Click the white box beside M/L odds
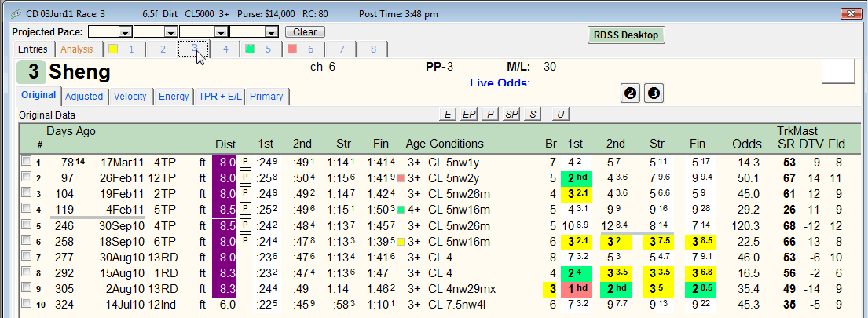Viewport: 868px width, 318px height. (x=839, y=71)
